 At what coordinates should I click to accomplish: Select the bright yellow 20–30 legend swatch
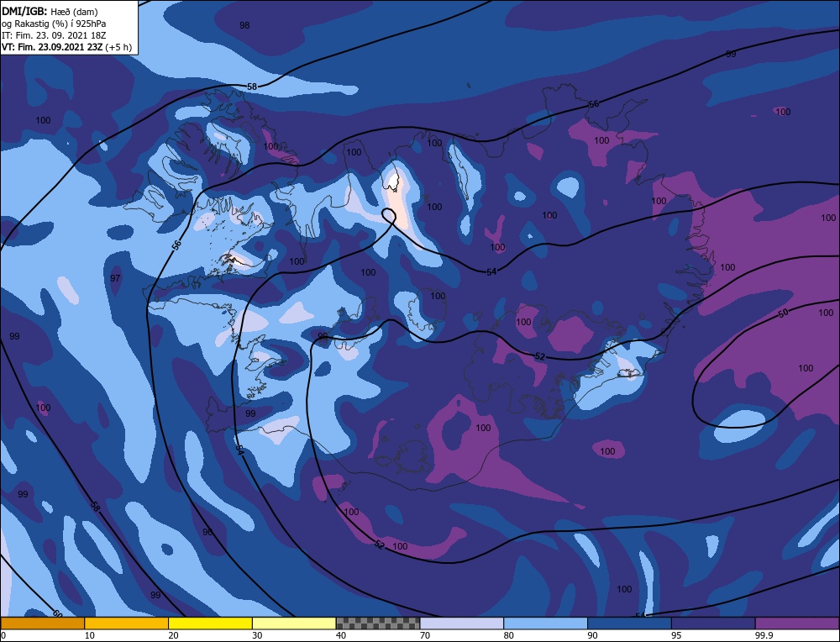[x=210, y=623]
